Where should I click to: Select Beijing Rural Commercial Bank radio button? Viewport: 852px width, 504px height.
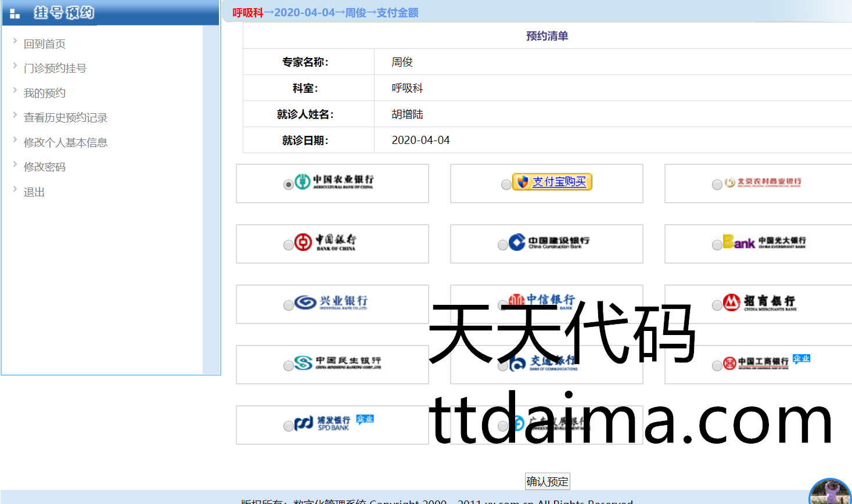(x=717, y=185)
